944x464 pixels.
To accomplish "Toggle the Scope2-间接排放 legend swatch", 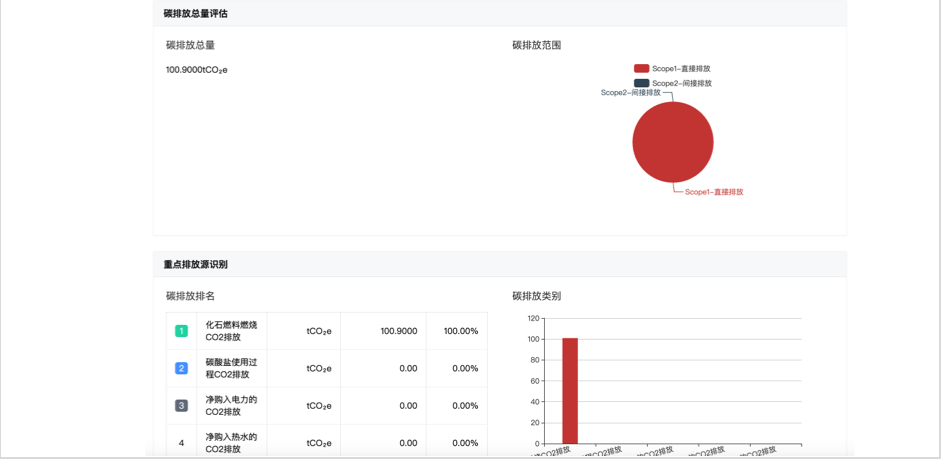I will (641, 83).
